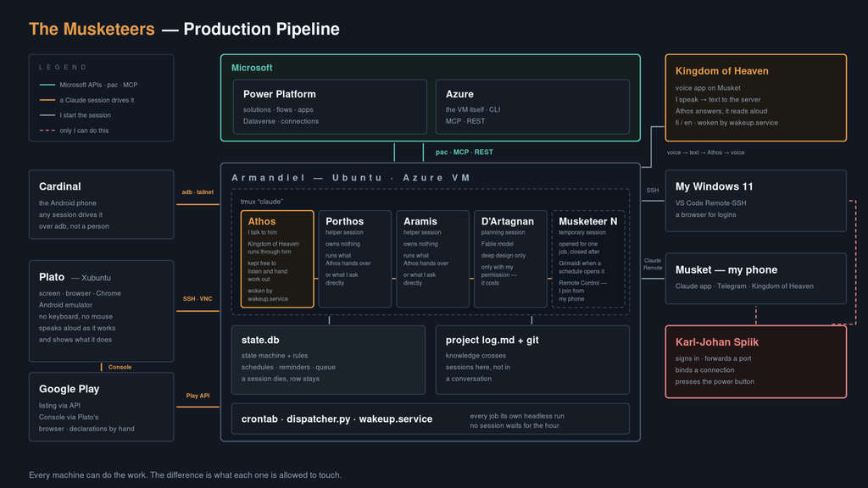The height and width of the screenshot is (488, 868).
Task: Click "Dataverse · connections" text
Action: [281, 121]
